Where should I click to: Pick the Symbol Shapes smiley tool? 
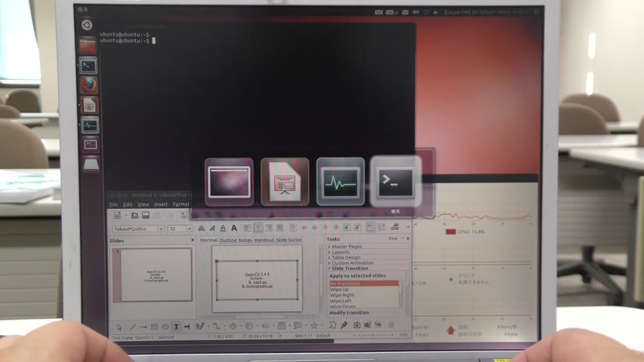(x=249, y=326)
